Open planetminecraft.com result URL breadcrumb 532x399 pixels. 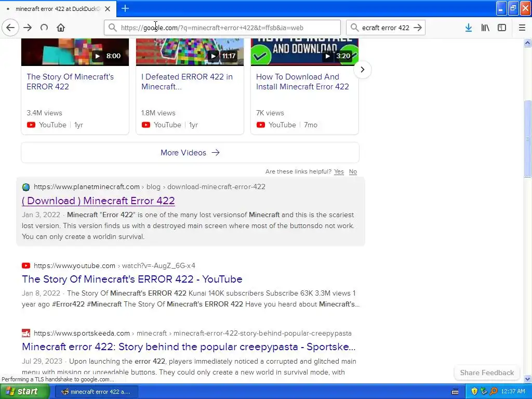(x=150, y=187)
